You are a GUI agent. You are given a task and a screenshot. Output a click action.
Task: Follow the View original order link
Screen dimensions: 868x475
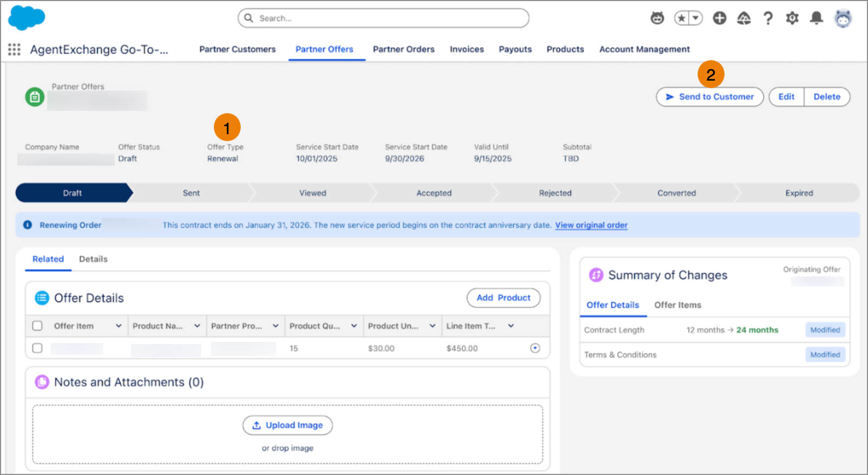(x=591, y=225)
